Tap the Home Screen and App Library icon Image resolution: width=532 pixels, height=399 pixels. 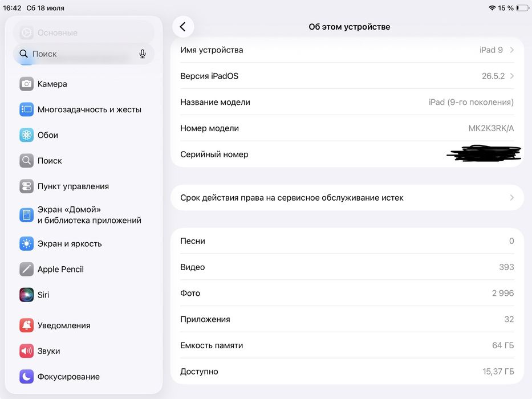tap(26, 215)
